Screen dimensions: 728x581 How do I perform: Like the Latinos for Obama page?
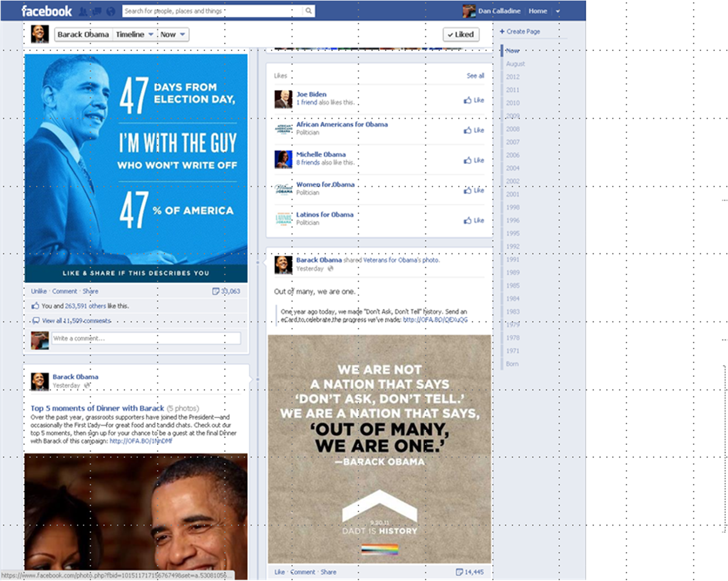[x=474, y=220]
